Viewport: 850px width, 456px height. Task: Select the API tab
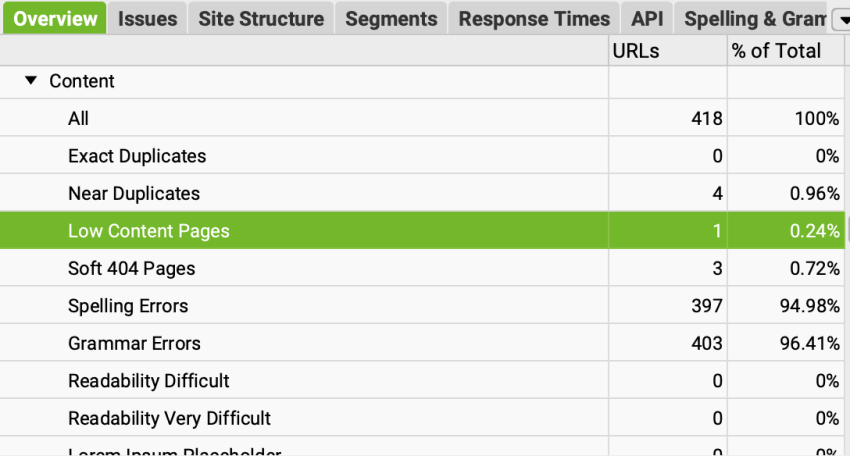click(647, 19)
